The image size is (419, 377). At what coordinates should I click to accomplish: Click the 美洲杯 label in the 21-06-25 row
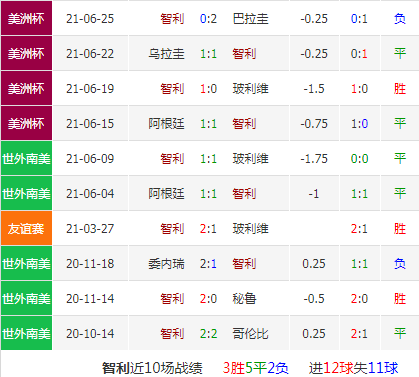coord(26,19)
